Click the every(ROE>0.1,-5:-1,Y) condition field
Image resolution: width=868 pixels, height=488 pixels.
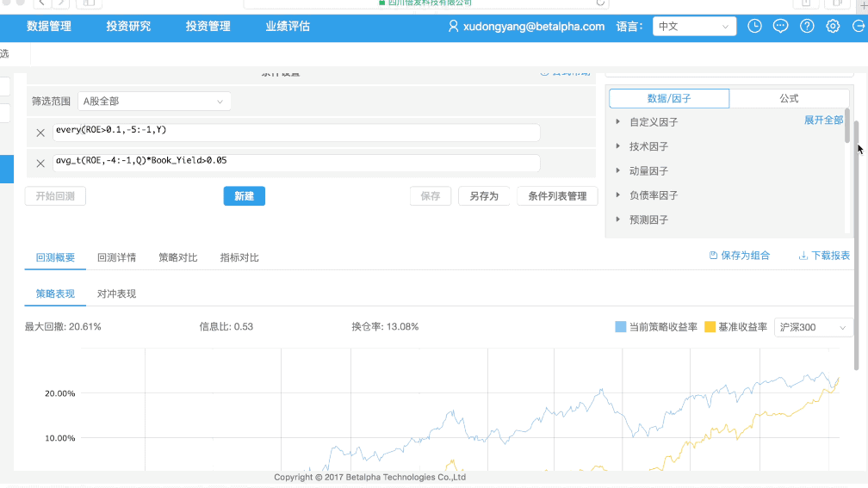pyautogui.click(x=297, y=133)
